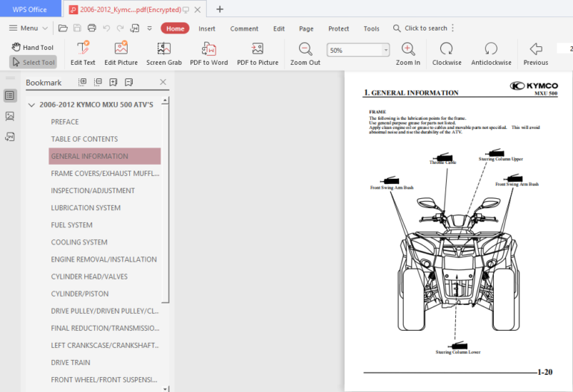Viewport: 573px width, 392px height.
Task: Click the 'Click to search' box
Action: click(420, 28)
